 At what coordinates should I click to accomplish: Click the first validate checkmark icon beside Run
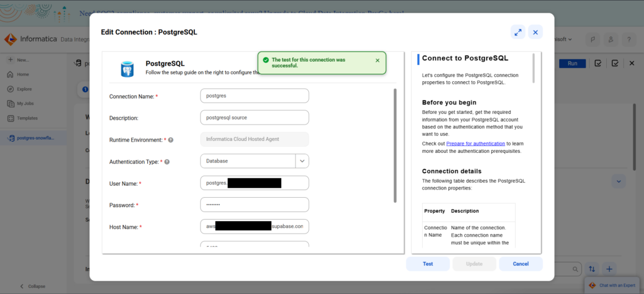(x=598, y=64)
